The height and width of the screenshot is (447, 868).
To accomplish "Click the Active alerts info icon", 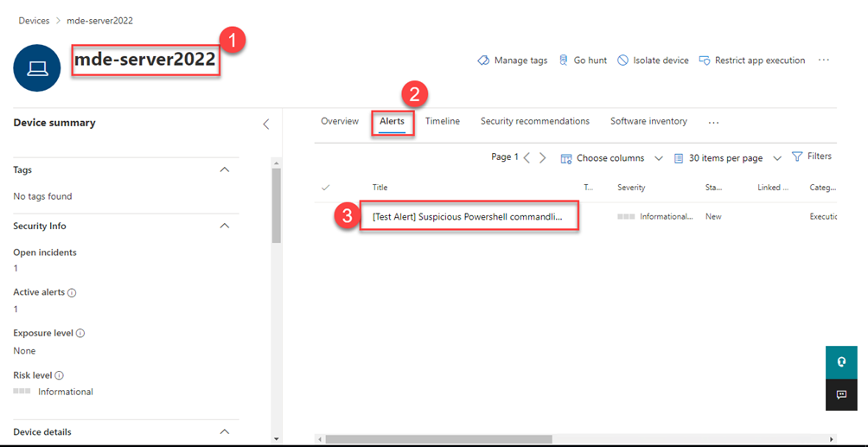I will (x=72, y=293).
